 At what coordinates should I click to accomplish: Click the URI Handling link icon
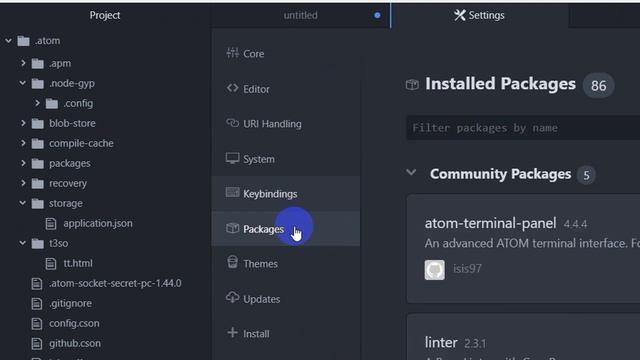pyautogui.click(x=232, y=123)
